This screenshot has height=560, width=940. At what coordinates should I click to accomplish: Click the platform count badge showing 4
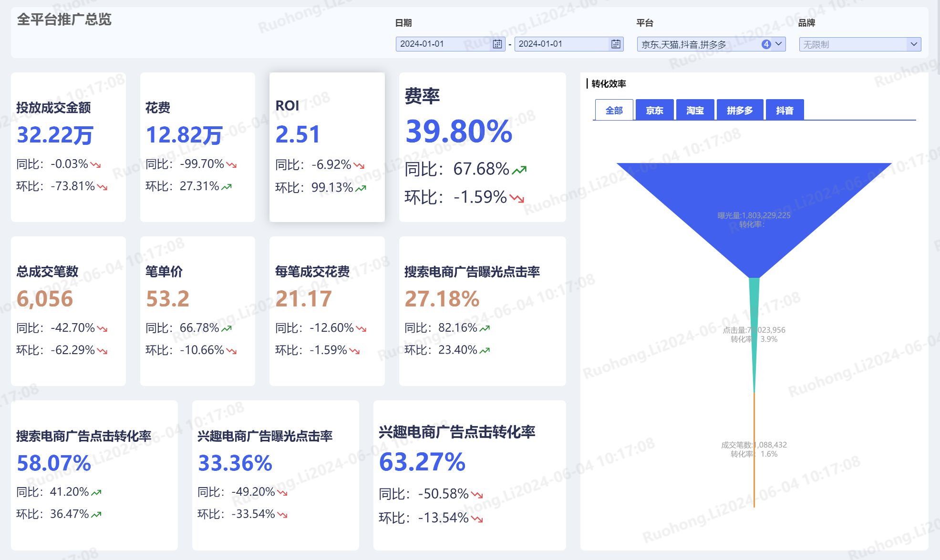[766, 44]
